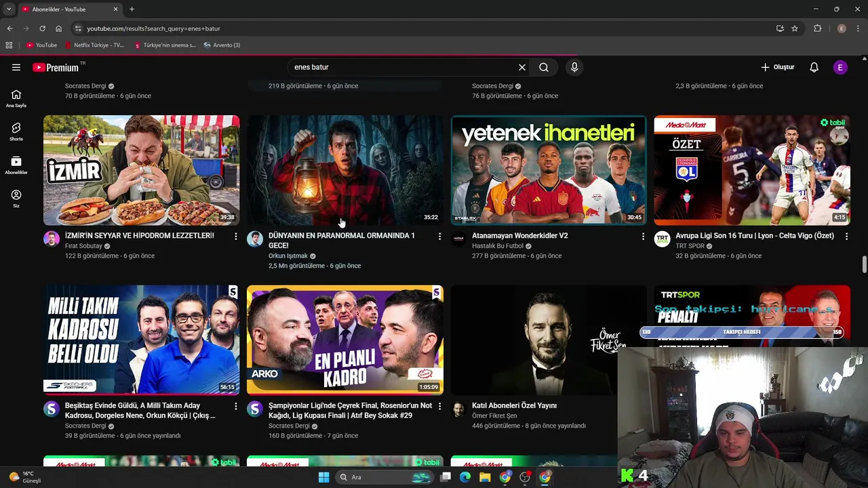
Task: Open Windows Start menu
Action: coord(324,477)
